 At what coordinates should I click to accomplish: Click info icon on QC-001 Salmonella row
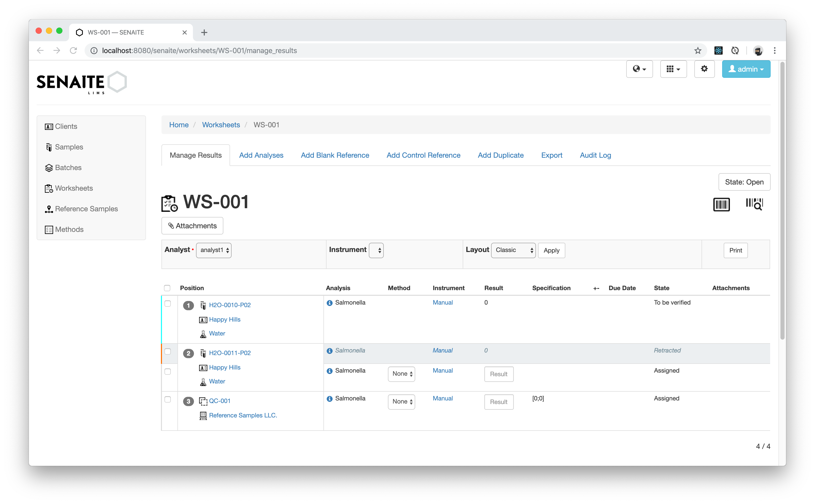point(330,399)
